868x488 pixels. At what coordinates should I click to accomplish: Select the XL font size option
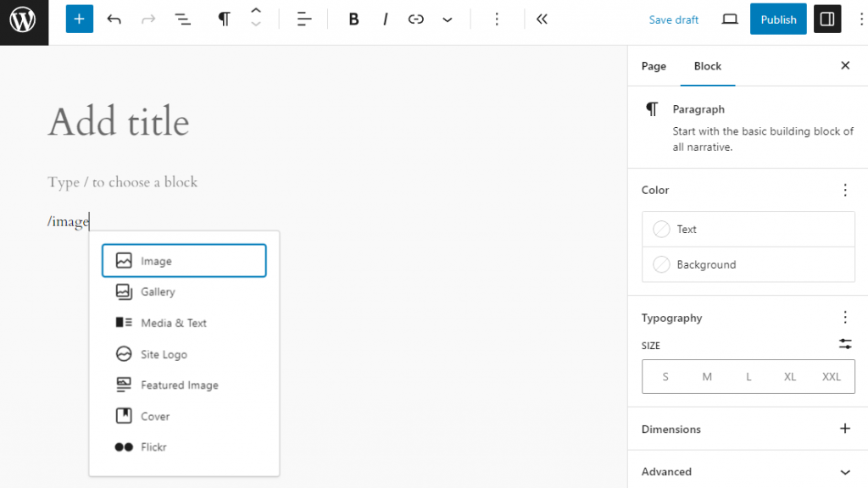tap(790, 376)
